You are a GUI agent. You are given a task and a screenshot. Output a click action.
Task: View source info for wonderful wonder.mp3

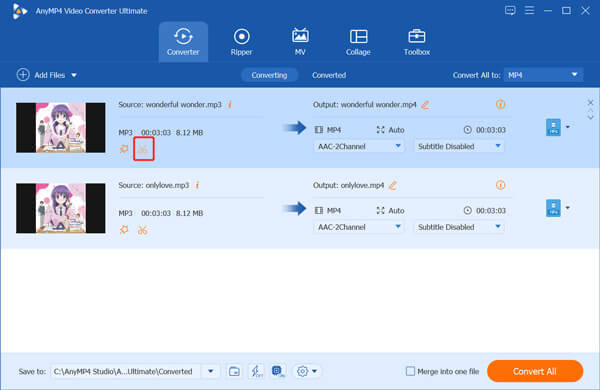pos(230,104)
